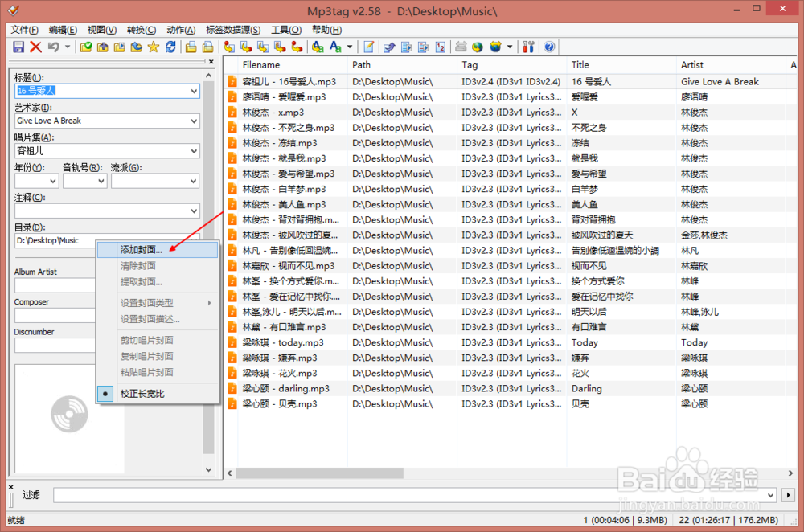Expand the 唱片集 combo box dropdown
Viewport: 804px width, 532px height.
pyautogui.click(x=194, y=151)
